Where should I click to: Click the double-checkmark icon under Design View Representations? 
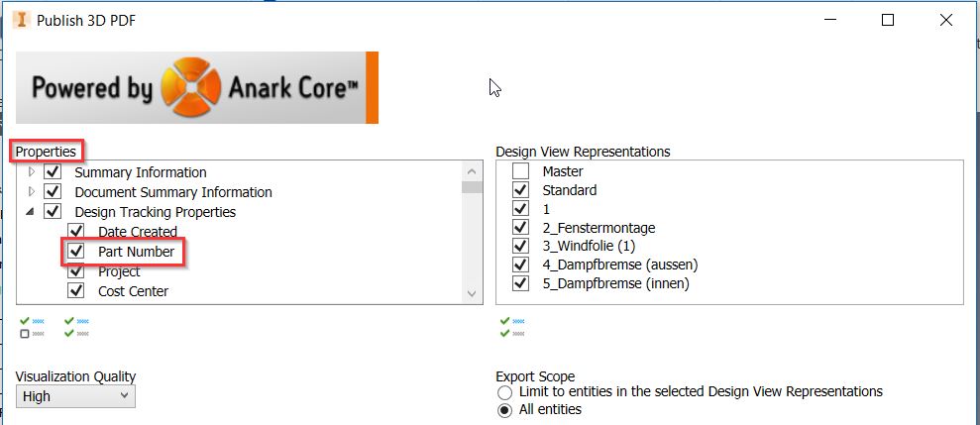(512, 328)
